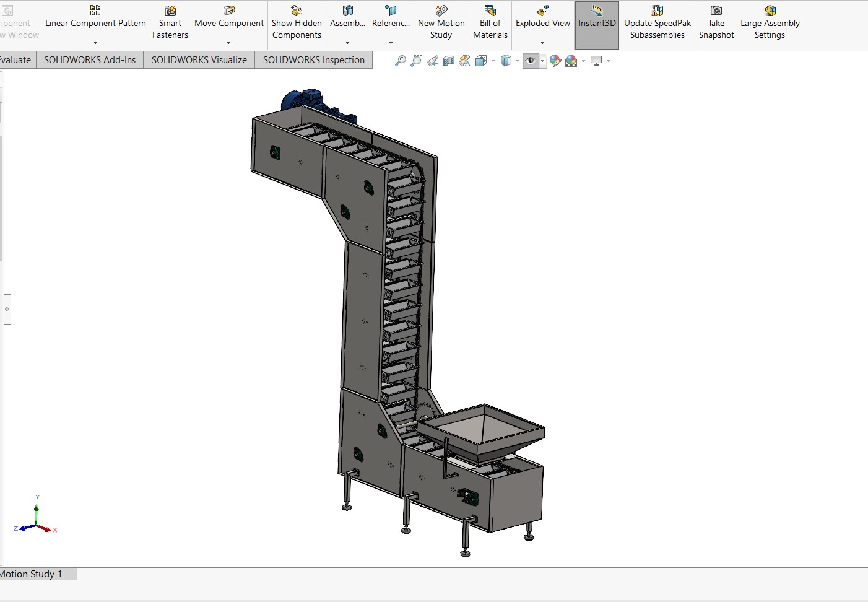Viewport: 868px width, 602px height.
Task: Click the Apply Scene icon
Action: [571, 61]
